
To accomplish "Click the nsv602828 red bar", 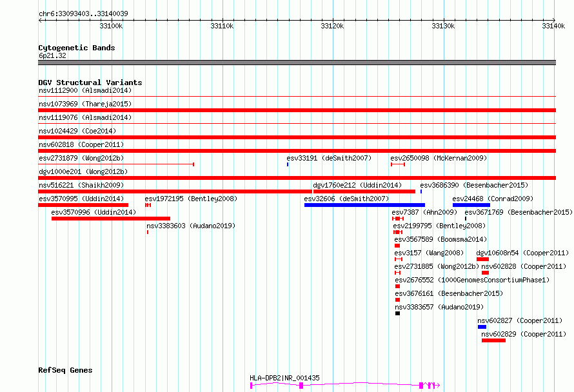I will pyautogui.click(x=486, y=273).
